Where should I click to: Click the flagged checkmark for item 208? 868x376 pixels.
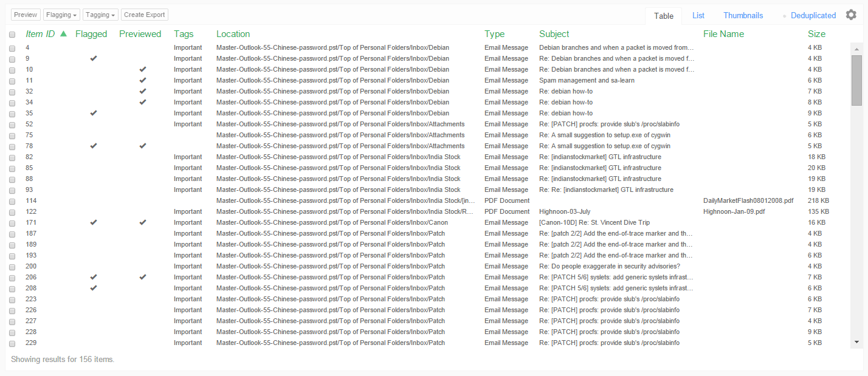click(x=93, y=288)
